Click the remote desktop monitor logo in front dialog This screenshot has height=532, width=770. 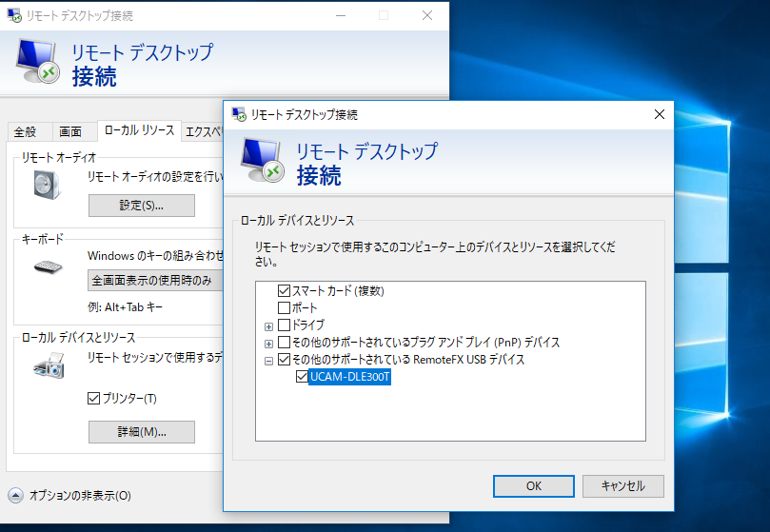[x=263, y=161]
